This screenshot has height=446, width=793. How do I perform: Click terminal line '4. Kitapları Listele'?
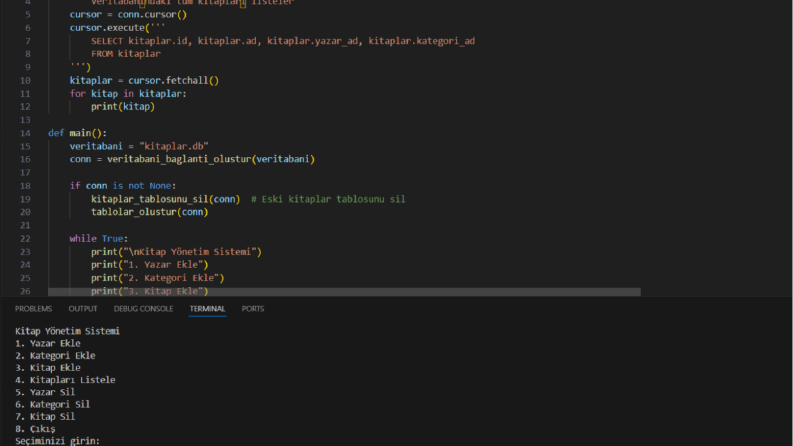[65, 380]
